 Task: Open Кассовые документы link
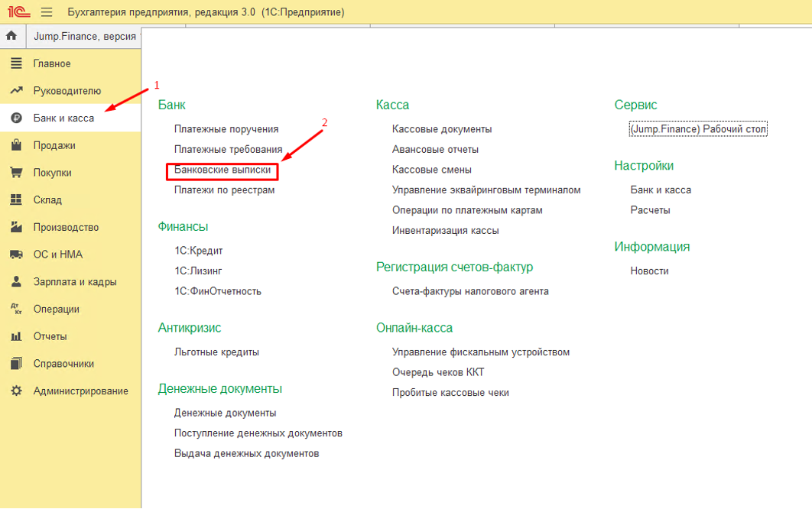pyautogui.click(x=441, y=129)
